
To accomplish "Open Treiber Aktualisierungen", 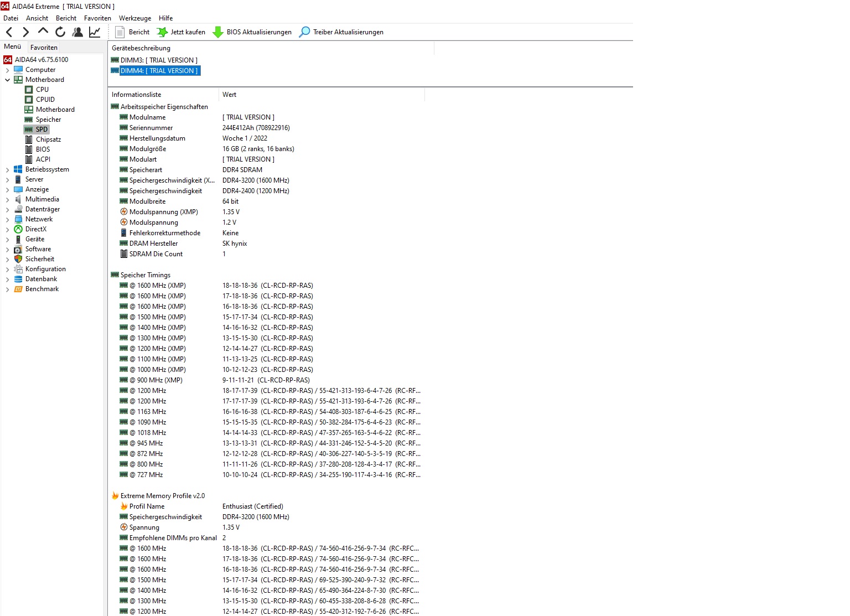I will 341,32.
